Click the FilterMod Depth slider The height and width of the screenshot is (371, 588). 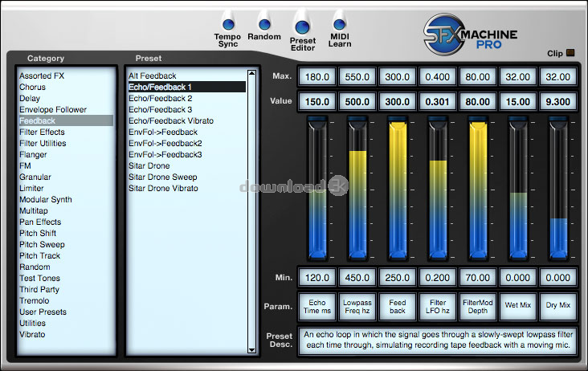pyautogui.click(x=478, y=188)
